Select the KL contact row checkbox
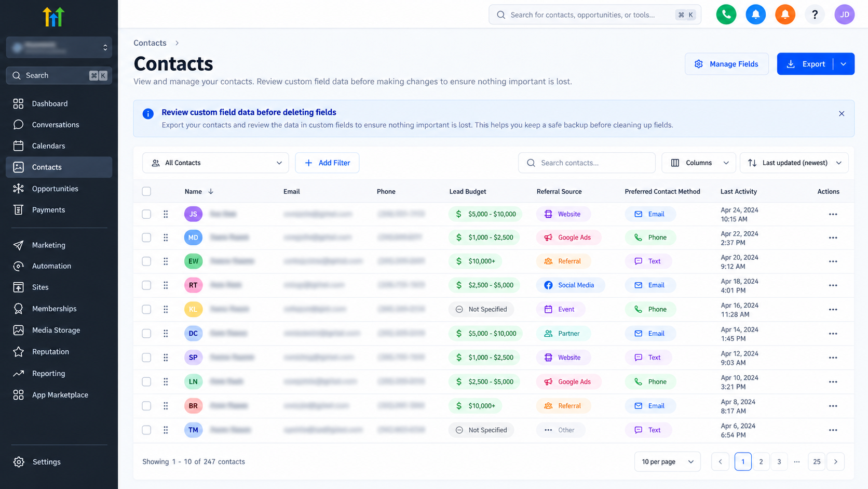 (x=146, y=309)
